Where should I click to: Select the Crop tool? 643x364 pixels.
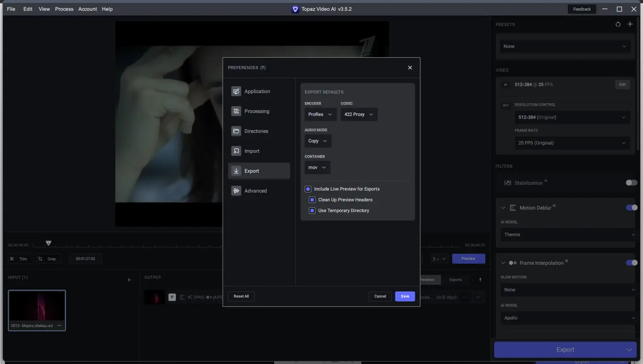tap(49, 258)
